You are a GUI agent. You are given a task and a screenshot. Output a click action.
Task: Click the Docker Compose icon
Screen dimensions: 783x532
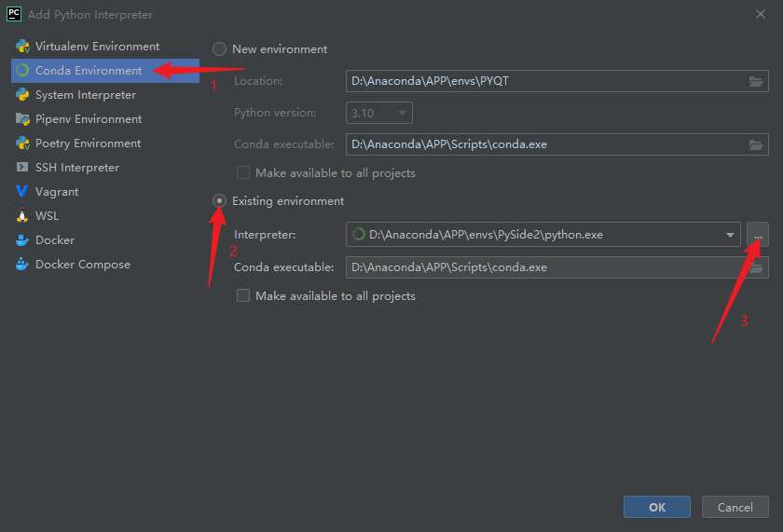click(22, 264)
